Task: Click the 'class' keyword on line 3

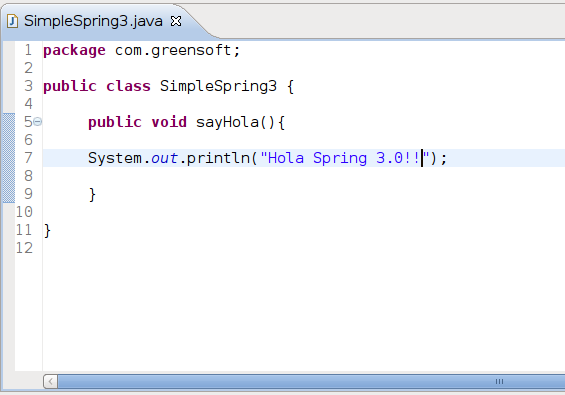Action: pyautogui.click(x=128, y=86)
